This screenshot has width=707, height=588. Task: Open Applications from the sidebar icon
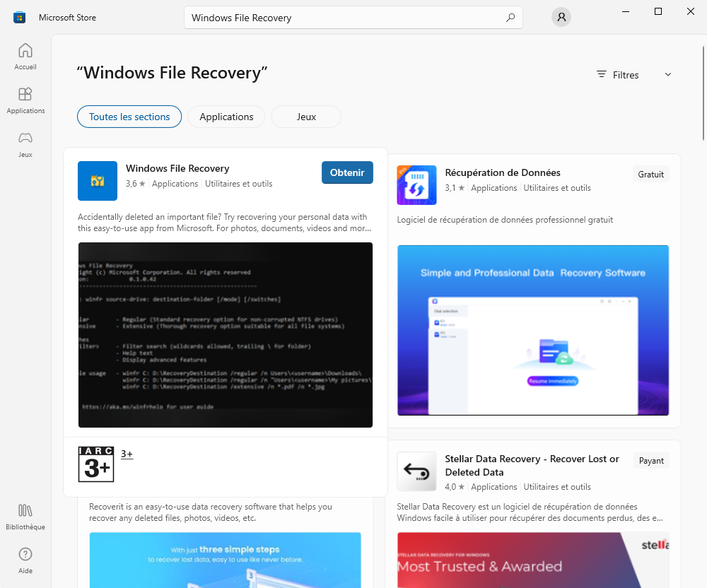[x=25, y=100]
